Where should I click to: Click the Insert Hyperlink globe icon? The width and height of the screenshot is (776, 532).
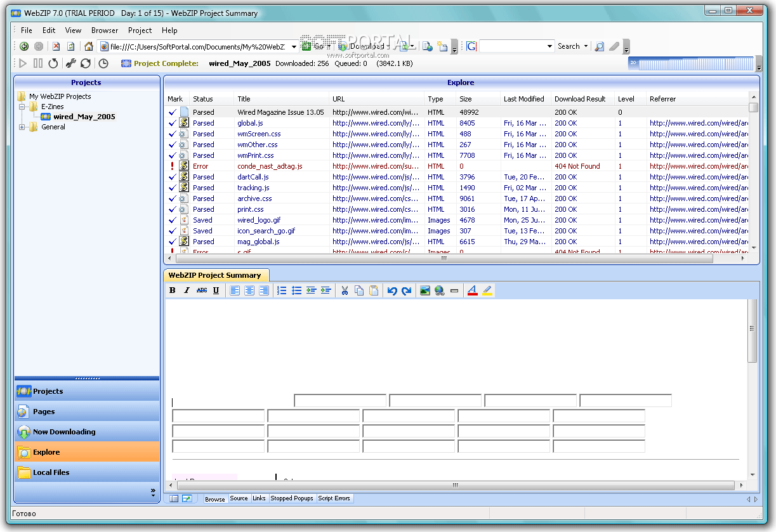pyautogui.click(x=440, y=290)
